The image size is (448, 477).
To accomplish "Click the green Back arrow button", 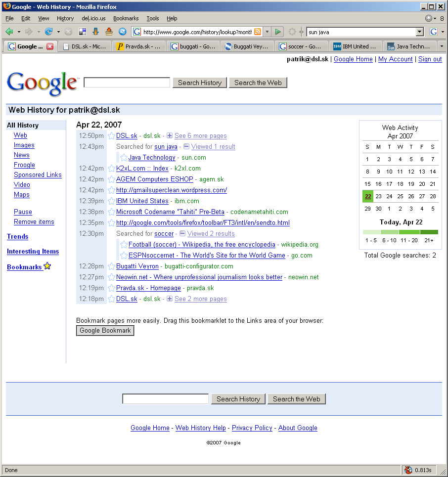I will tap(9, 31).
